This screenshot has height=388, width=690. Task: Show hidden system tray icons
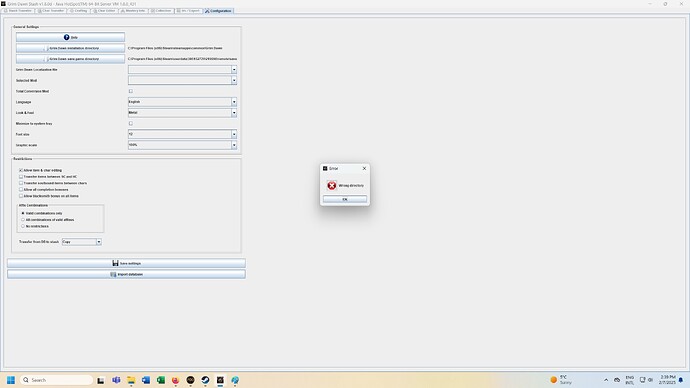(606, 380)
